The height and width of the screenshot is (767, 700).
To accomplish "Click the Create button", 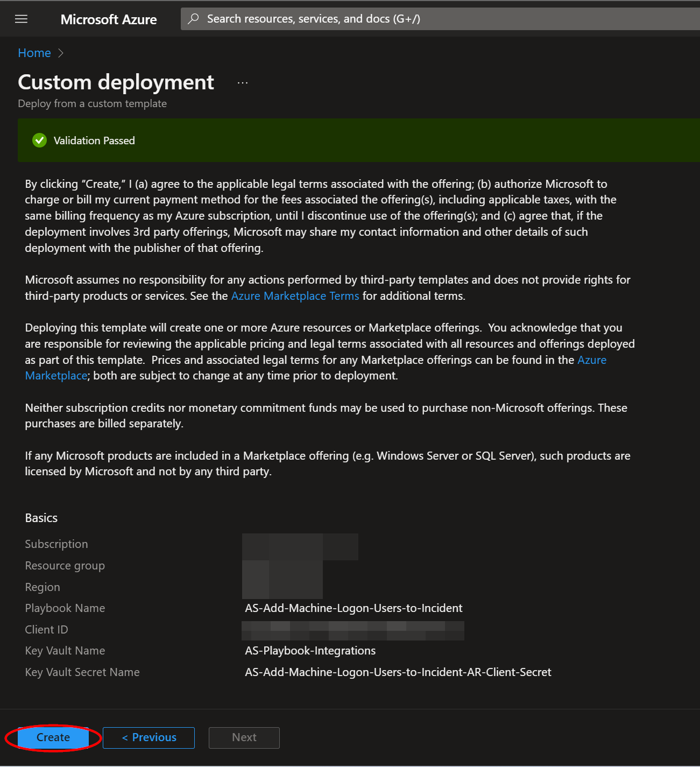I will tap(53, 737).
